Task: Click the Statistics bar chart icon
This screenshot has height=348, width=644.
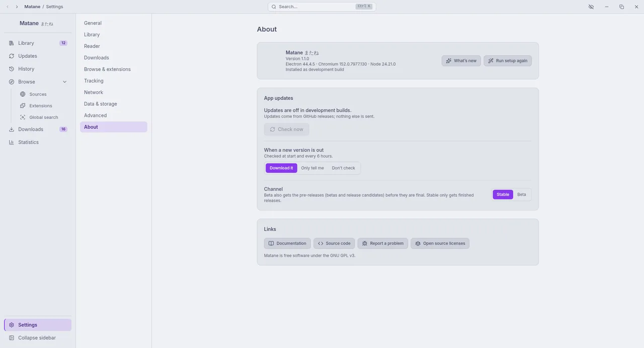Action: (12, 142)
